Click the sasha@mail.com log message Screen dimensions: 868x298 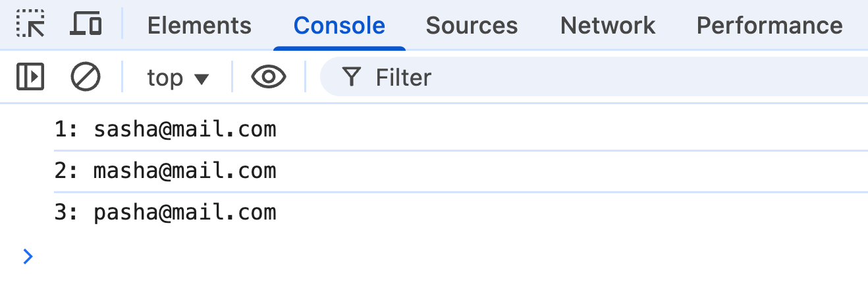point(185,129)
